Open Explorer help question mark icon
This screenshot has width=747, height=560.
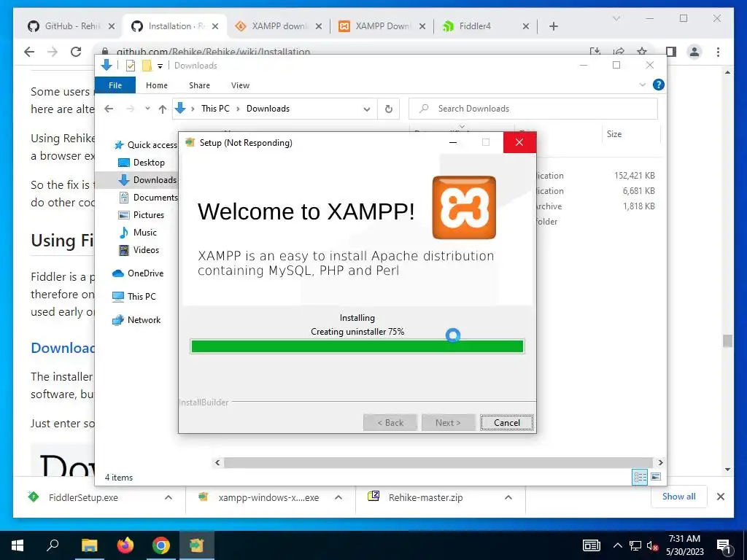point(659,85)
